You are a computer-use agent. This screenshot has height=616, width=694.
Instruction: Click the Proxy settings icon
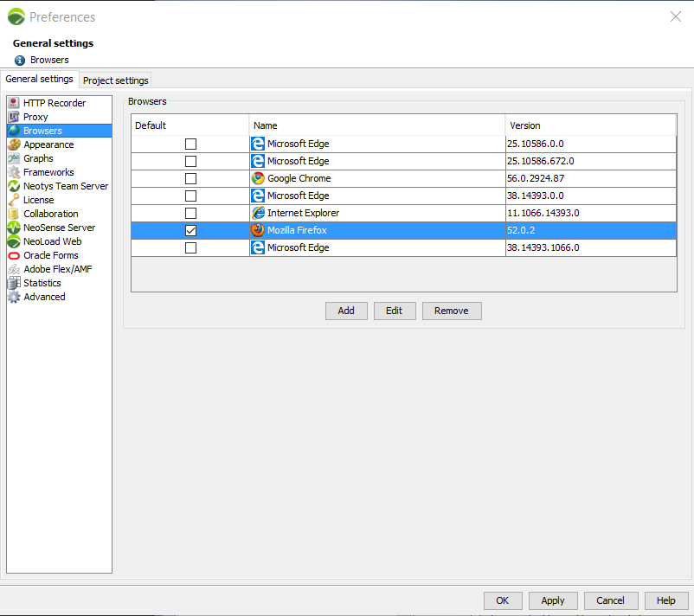(14, 117)
